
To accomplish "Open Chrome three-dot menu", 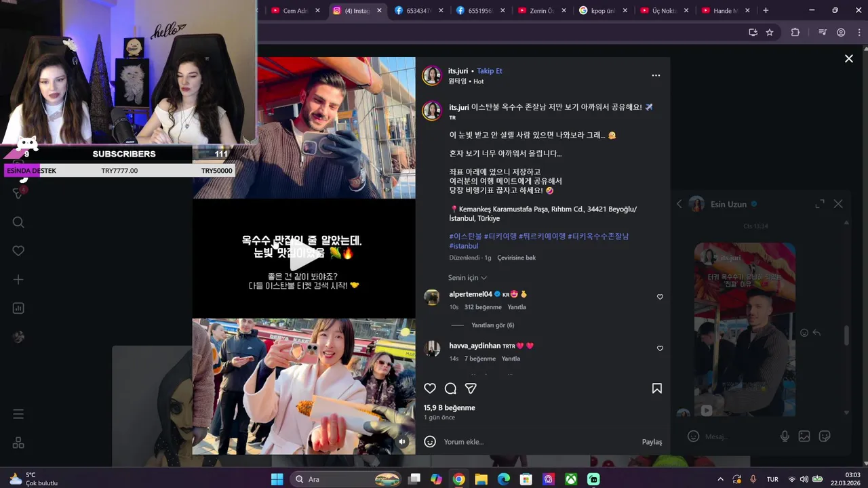I will coord(859,32).
